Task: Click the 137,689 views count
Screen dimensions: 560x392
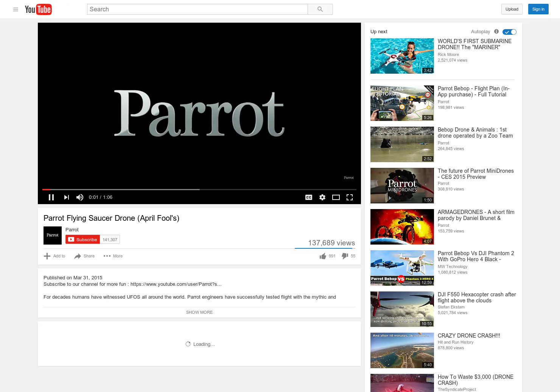Action: tap(331, 243)
